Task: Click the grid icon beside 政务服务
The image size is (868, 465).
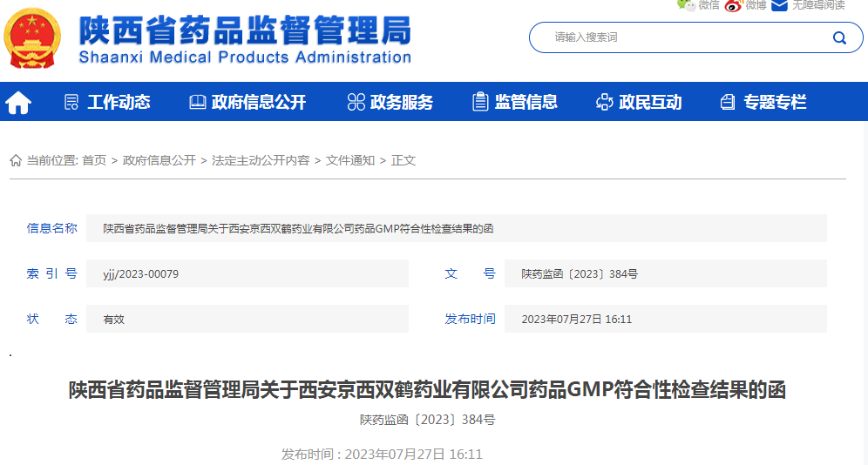Action: pyautogui.click(x=356, y=102)
